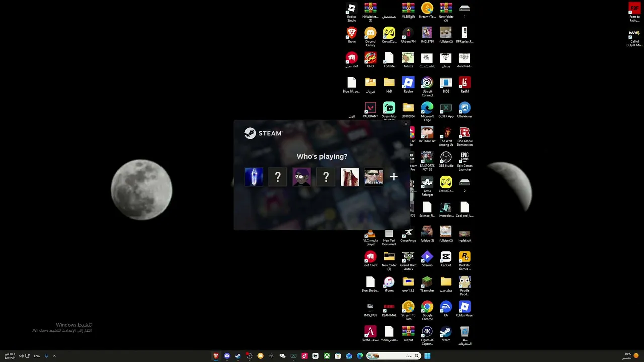The image size is (644, 362).
Task: Select The Wolf Among Us desktop icon
Action: pos(446,136)
